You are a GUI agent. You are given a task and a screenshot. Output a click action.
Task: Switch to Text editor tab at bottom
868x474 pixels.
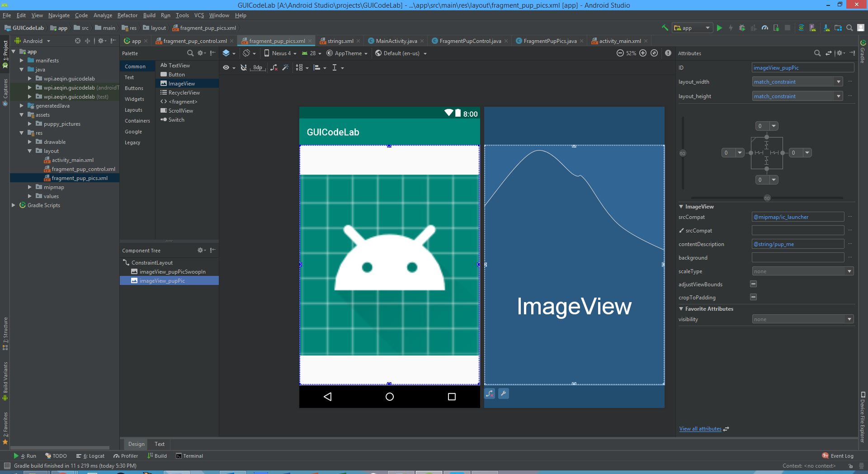(x=160, y=444)
